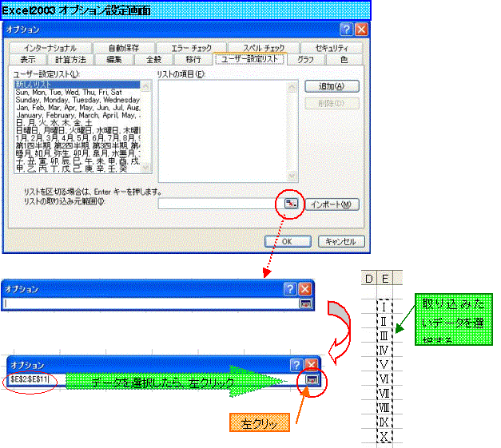Click the リストの取り込み元範囲 input field

pos(221,204)
